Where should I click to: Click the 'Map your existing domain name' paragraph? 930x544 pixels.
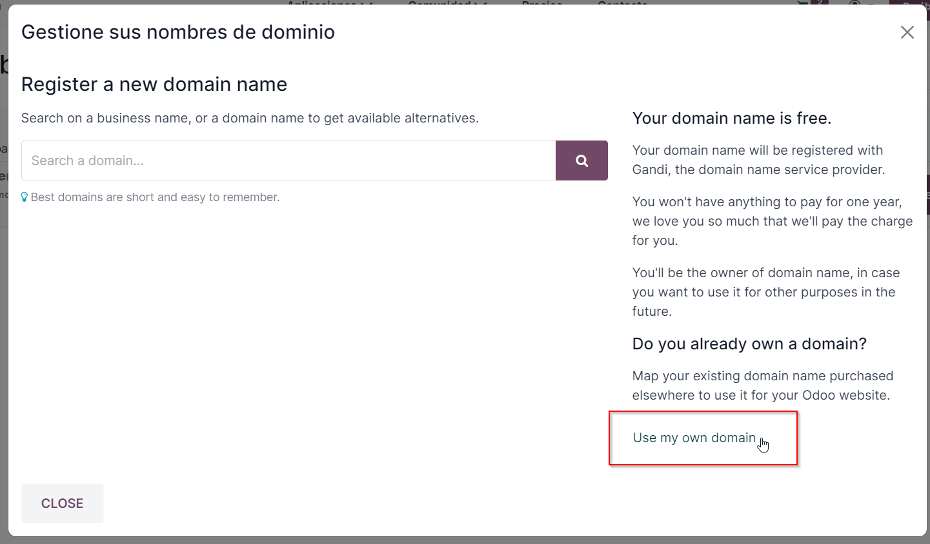pos(763,385)
